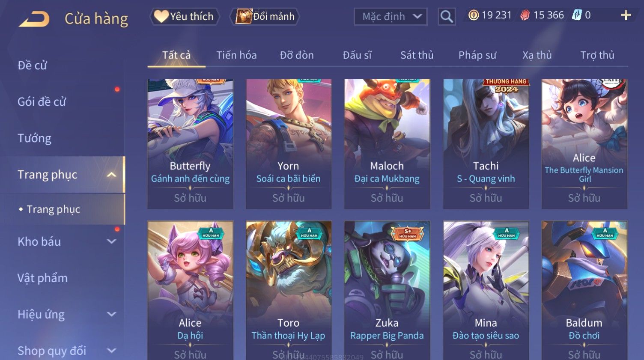Open Đổi mảnh chest exchange button
644x360 pixels.
tap(265, 17)
